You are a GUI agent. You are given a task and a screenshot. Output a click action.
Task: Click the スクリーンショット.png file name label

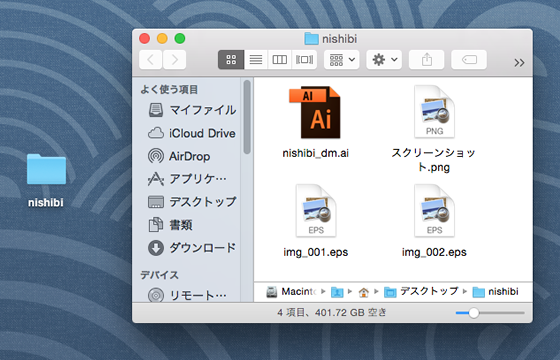(x=434, y=160)
